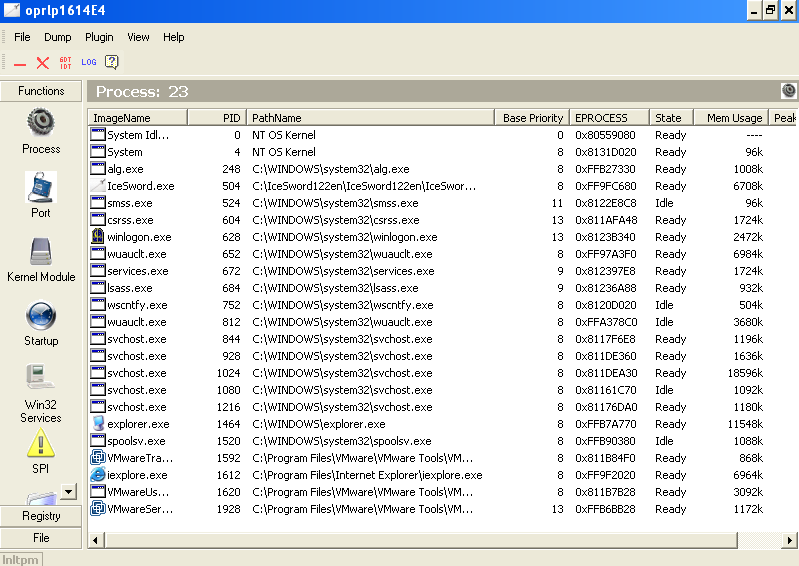
Task: Click the alg.exe process icon
Action: point(98,169)
